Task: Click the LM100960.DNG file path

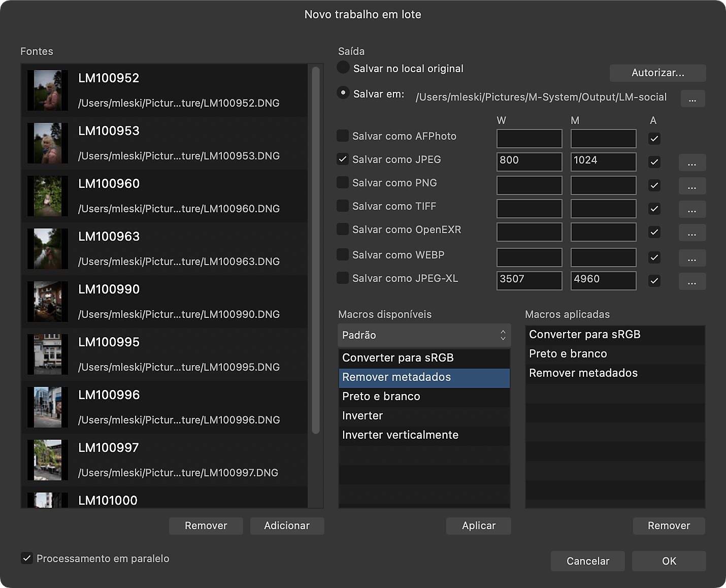Action: point(179,209)
